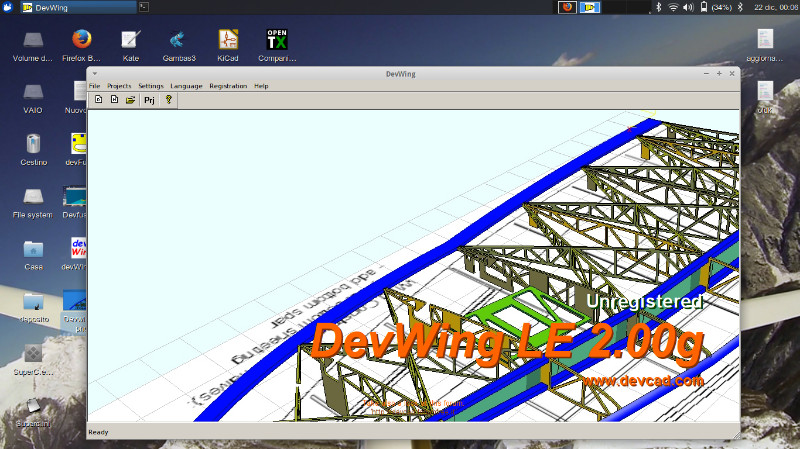
Task: Open the Language menu
Action: [186, 86]
